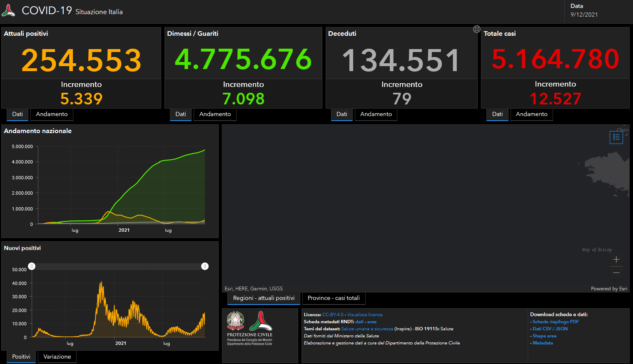Switch Attuali positivi to Andamento tab
The width and height of the screenshot is (633, 364).
click(52, 114)
